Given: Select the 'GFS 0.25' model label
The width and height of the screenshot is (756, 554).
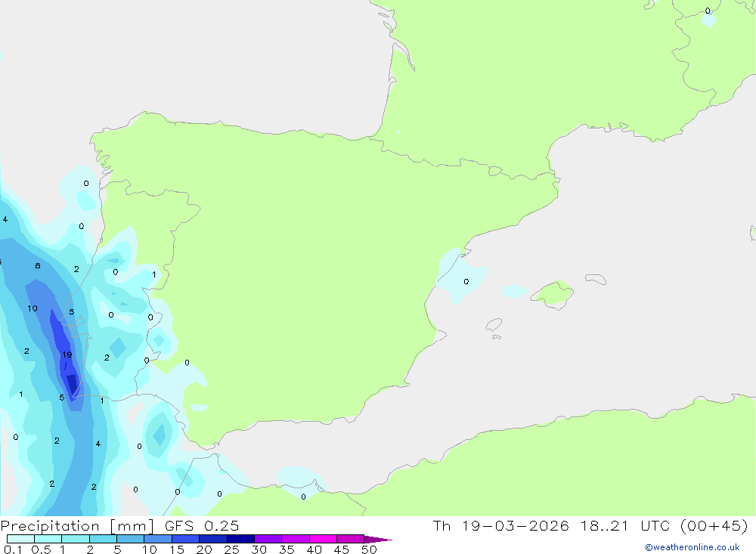Looking at the screenshot, I should point(202,525).
